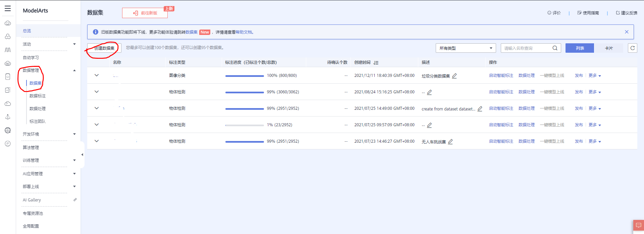Open the hamburger menu icon

8,9
